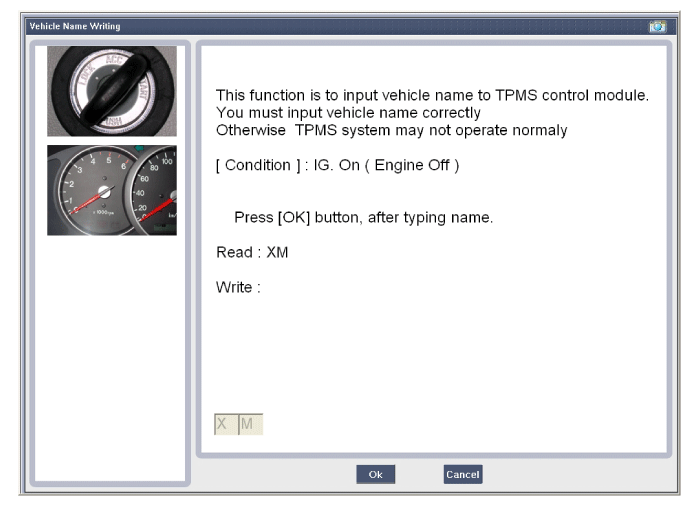Click the "TPMS system may not operate" warning
The height and width of the screenshot is (506, 699).
pos(391,130)
